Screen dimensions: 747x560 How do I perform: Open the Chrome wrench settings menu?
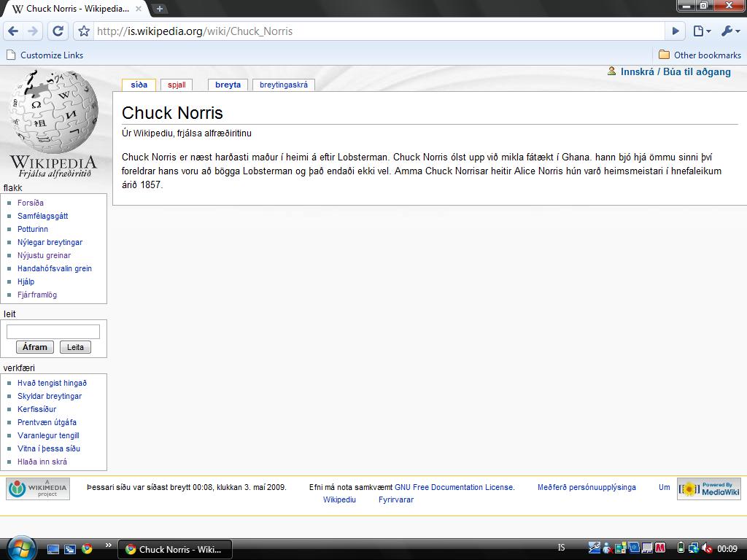(730, 31)
